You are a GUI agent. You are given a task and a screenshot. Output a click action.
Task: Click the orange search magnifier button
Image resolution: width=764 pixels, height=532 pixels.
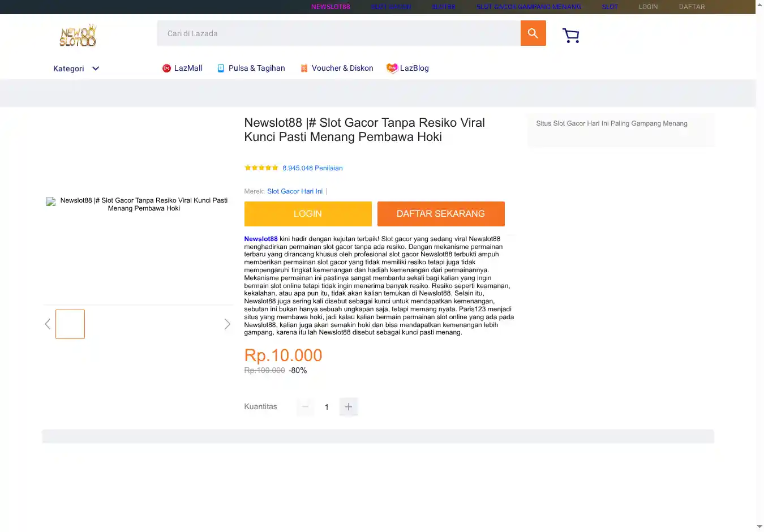pyautogui.click(x=533, y=33)
